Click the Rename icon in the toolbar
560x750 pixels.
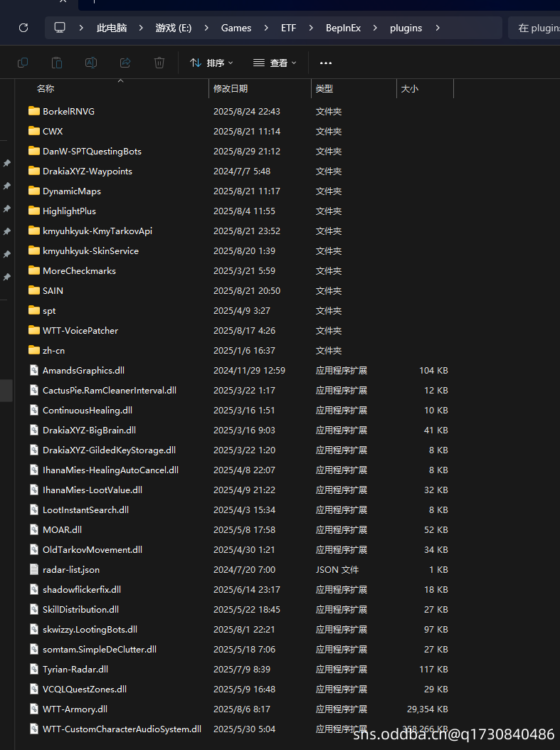[91, 63]
